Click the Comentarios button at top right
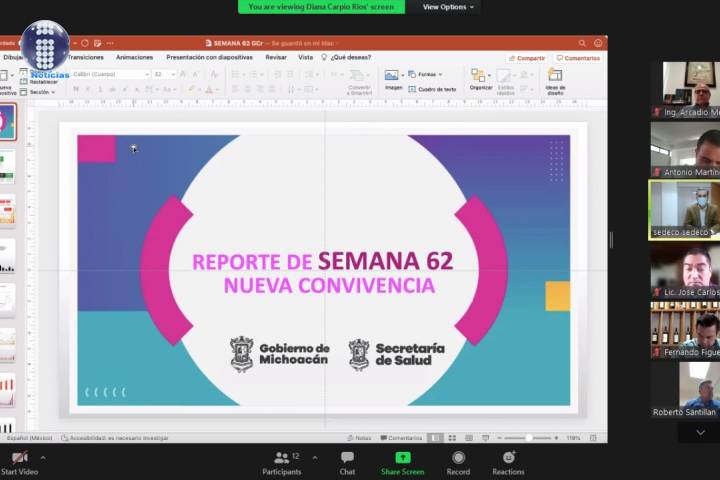The image size is (720, 480). pos(579,58)
